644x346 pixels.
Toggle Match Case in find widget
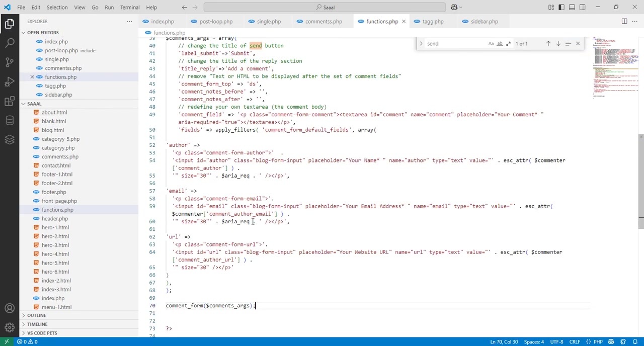(491, 44)
